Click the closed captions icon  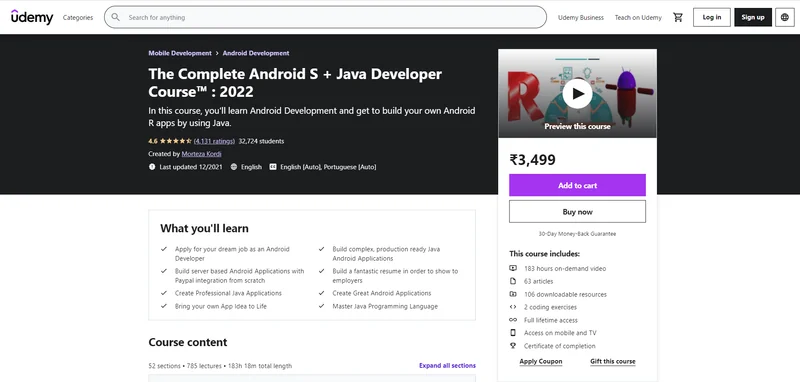(x=273, y=167)
